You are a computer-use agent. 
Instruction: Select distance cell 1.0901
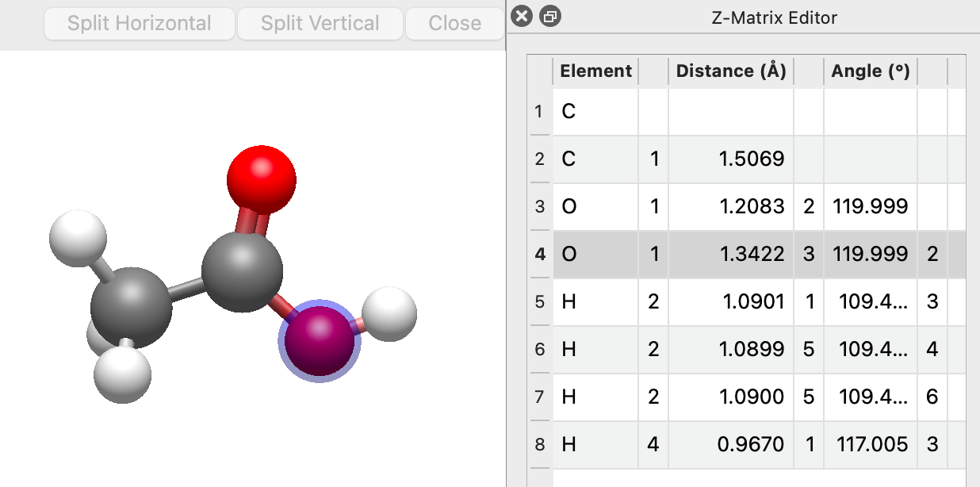tap(731, 301)
